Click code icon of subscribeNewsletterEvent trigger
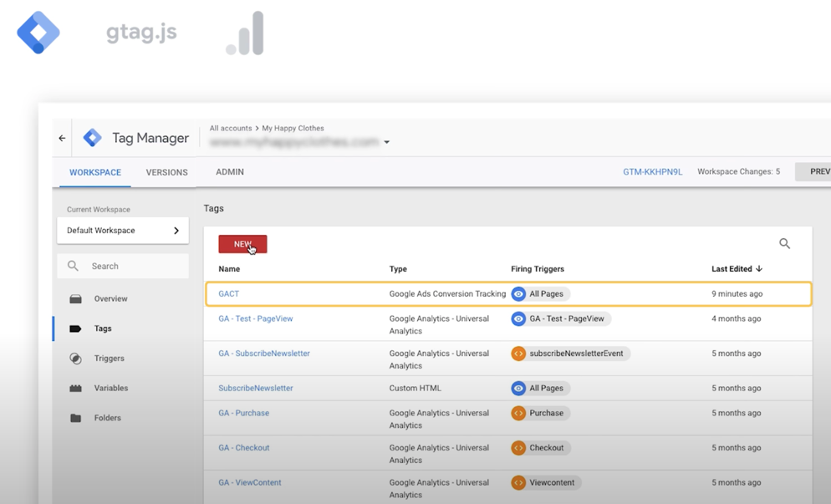This screenshot has width=831, height=504. 518,354
